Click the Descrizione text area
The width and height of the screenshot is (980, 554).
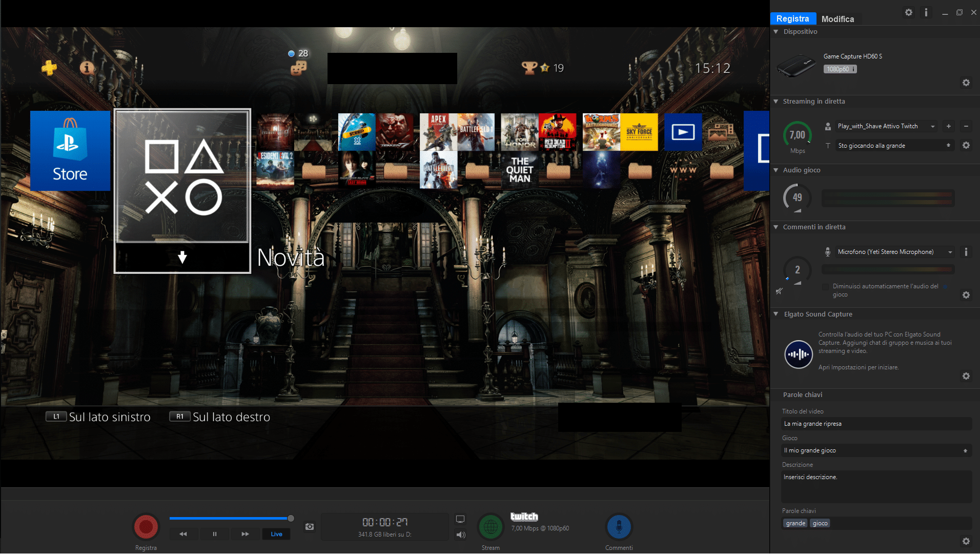click(x=876, y=486)
